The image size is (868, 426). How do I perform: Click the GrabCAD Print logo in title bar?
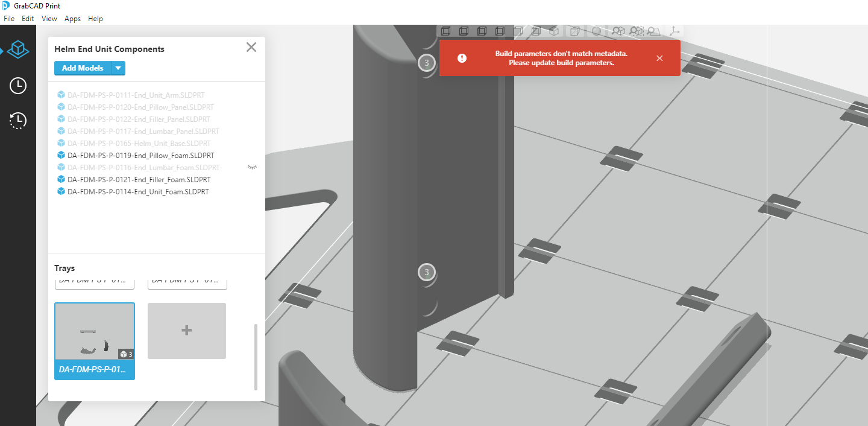pos(5,6)
